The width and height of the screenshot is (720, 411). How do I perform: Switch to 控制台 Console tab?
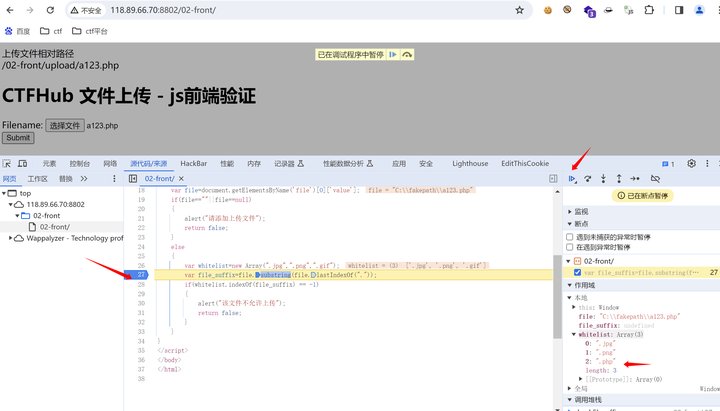[x=79, y=163]
